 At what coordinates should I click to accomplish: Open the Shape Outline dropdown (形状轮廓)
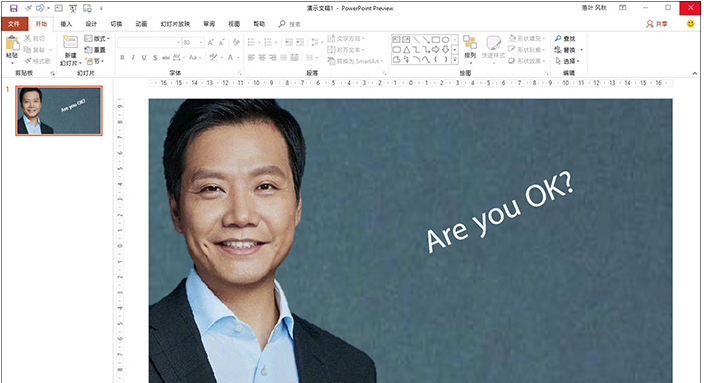click(x=527, y=49)
